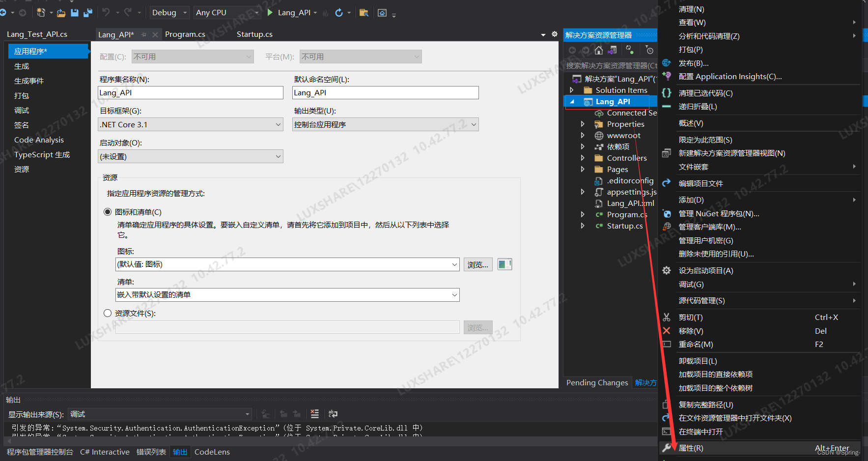868x461 pixels.
Task: Collapse the Lang_API project node
Action: 572,102
